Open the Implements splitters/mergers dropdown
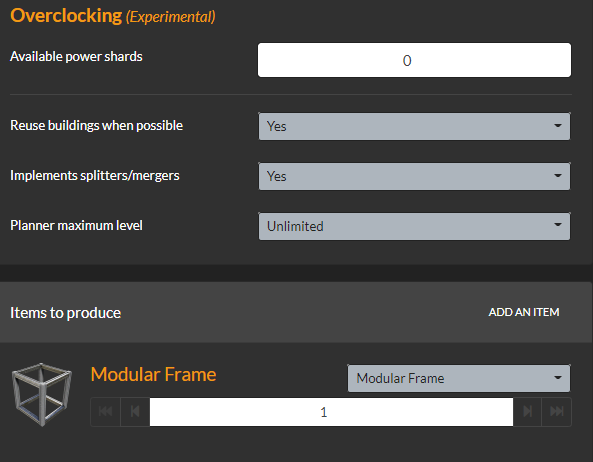Image resolution: width=593 pixels, height=462 pixels. click(x=414, y=176)
